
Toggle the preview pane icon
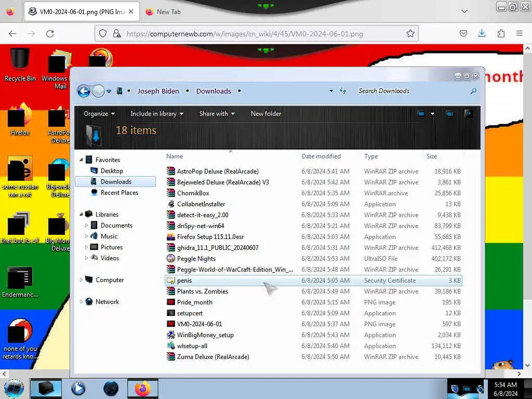click(x=449, y=114)
